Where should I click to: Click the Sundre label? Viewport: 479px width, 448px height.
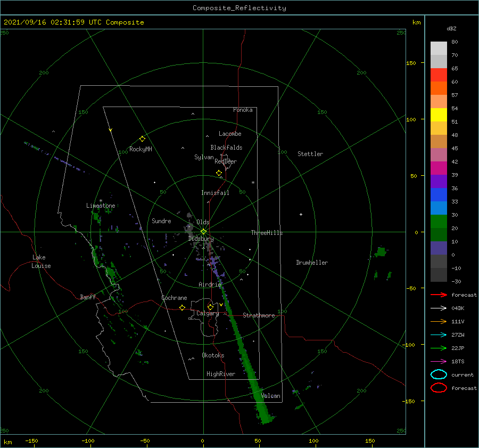click(161, 221)
